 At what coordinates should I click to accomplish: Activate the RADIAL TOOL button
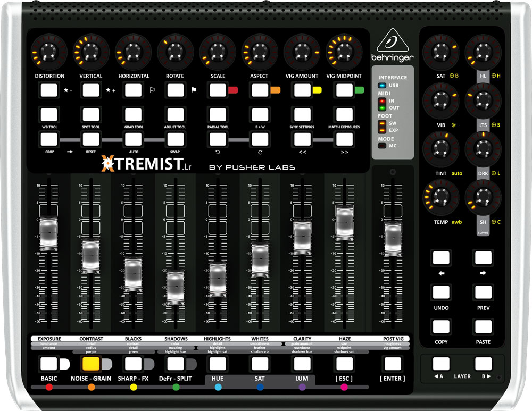click(x=218, y=115)
